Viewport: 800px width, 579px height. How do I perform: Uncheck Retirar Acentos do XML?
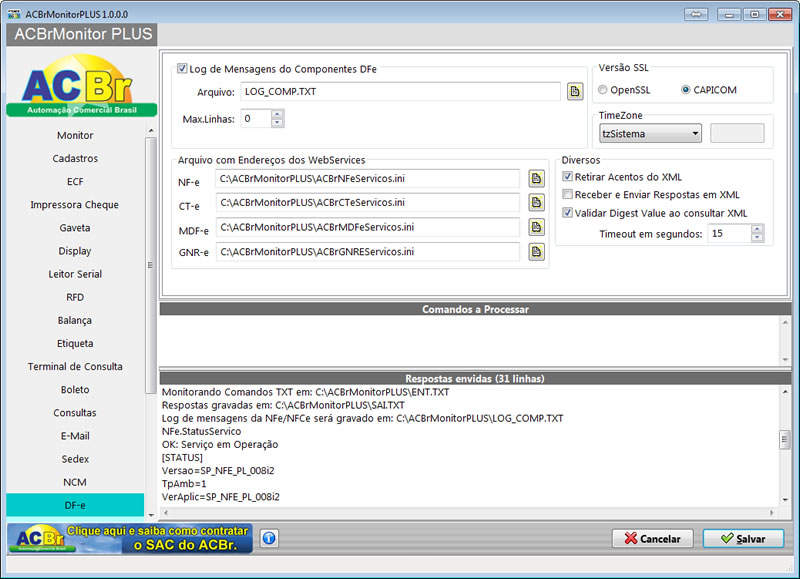coord(567,177)
